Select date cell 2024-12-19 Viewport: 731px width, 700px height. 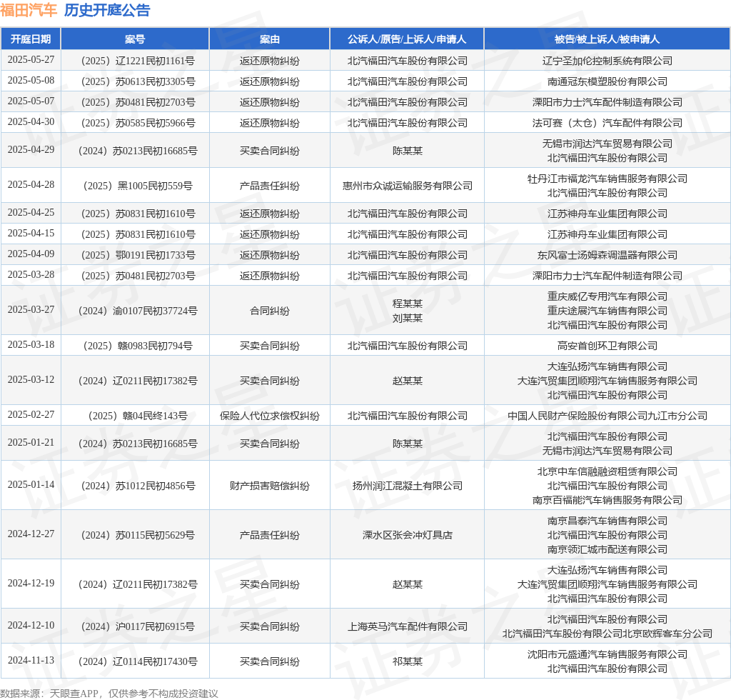(x=31, y=584)
